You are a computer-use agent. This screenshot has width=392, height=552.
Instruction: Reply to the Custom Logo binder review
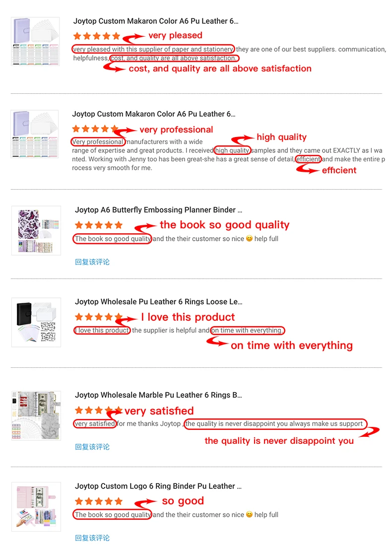tap(92, 538)
